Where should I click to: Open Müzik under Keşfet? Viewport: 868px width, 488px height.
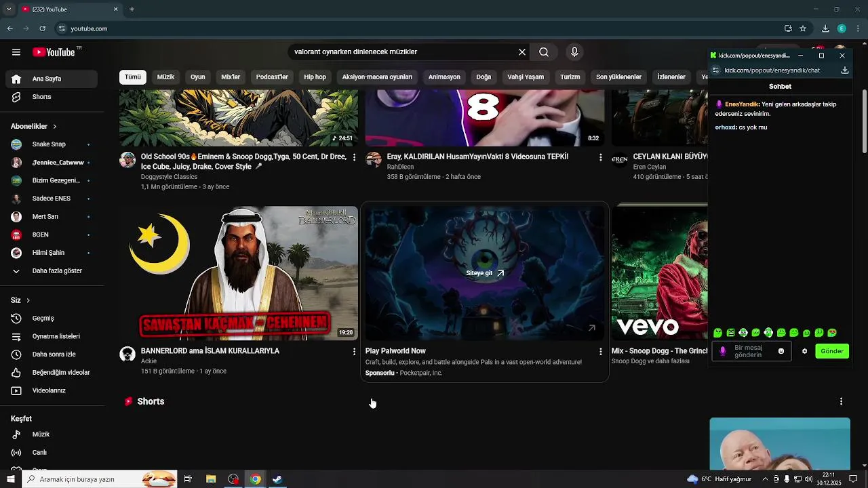pos(52,434)
